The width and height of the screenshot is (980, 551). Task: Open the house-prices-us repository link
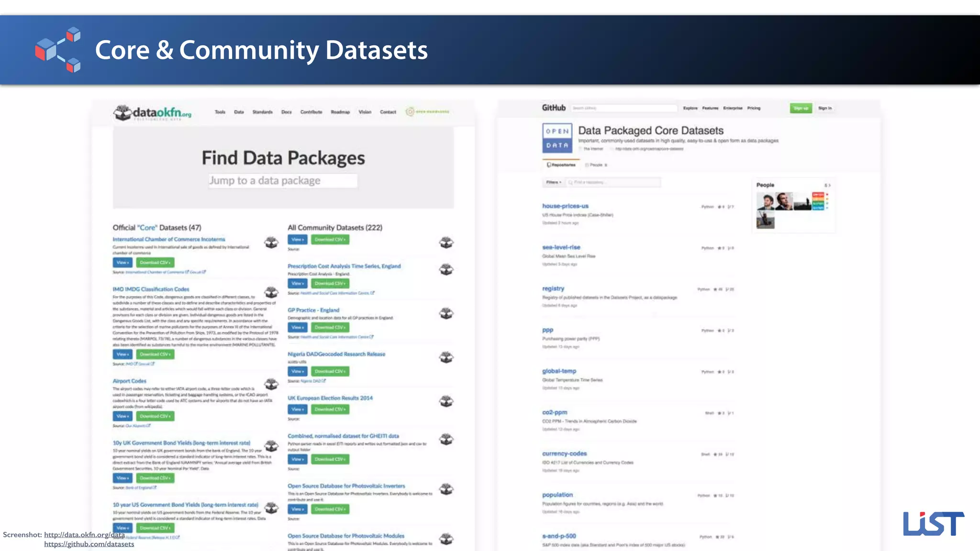(565, 206)
